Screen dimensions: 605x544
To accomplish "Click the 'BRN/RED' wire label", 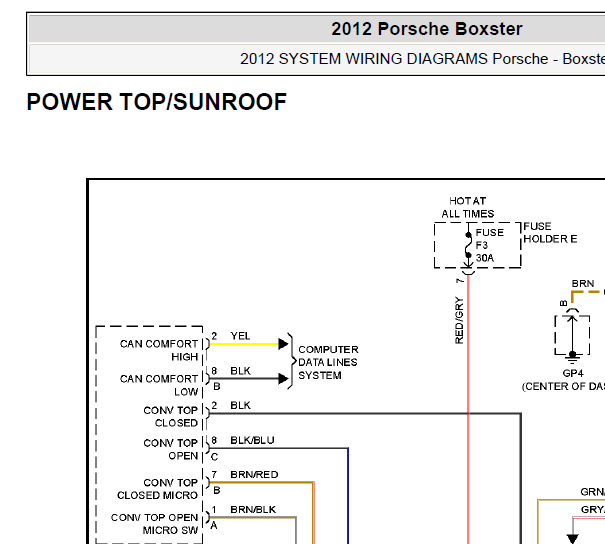I will pyautogui.click(x=254, y=475).
